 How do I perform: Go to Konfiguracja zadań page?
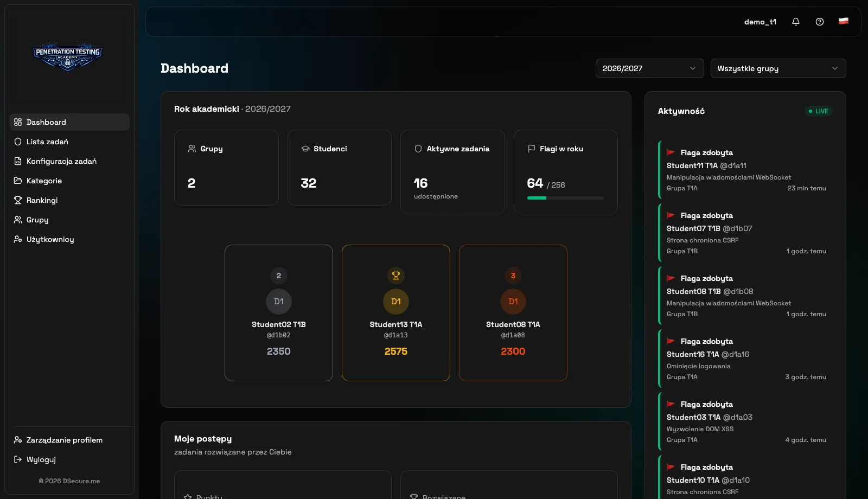tap(69, 161)
